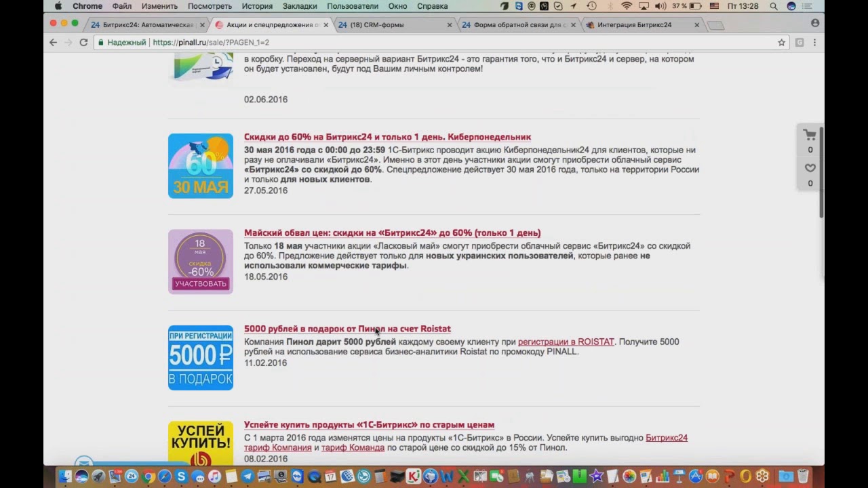The image size is (868, 488).
Task: Open the Справка menu
Action: [x=432, y=6]
